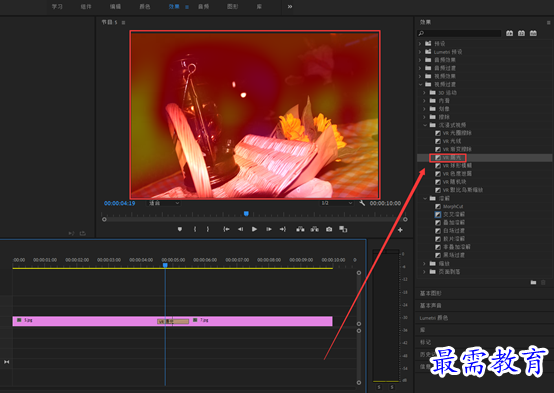The image size is (554, 393).
Task: Open the program monitor settings wrench
Action: point(362,203)
